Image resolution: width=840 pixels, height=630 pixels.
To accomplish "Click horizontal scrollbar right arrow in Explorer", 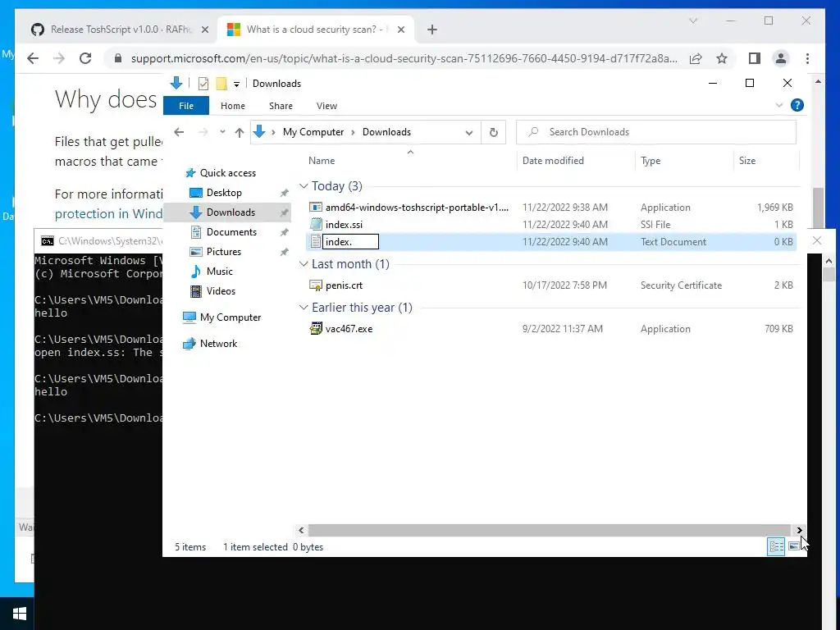I will pos(799,531).
